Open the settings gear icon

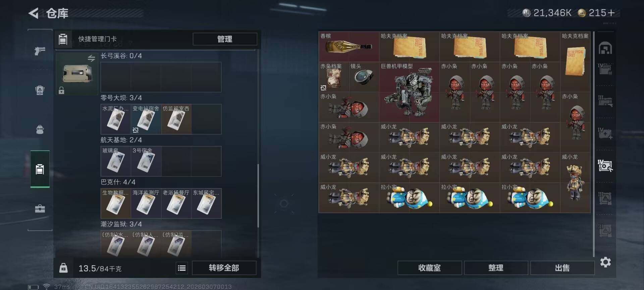(x=605, y=262)
